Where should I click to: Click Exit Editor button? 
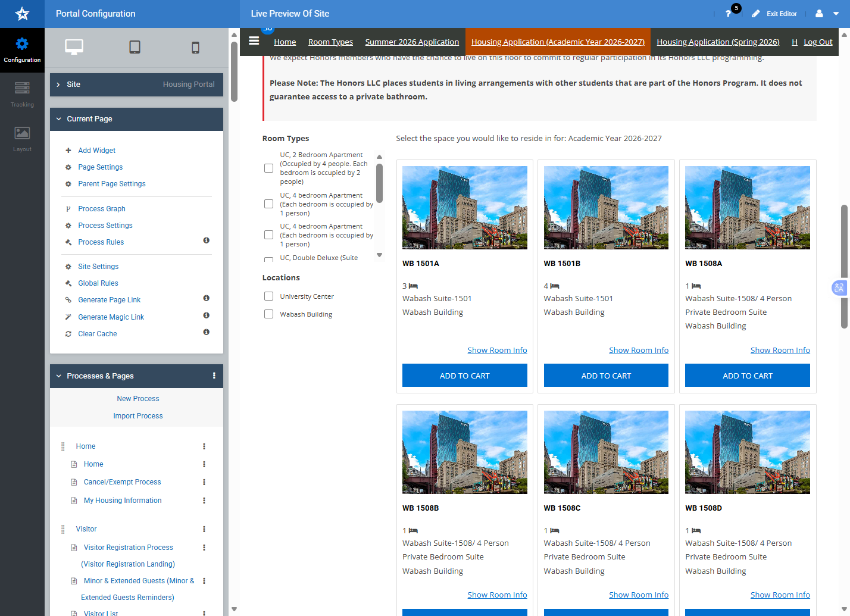[774, 14]
